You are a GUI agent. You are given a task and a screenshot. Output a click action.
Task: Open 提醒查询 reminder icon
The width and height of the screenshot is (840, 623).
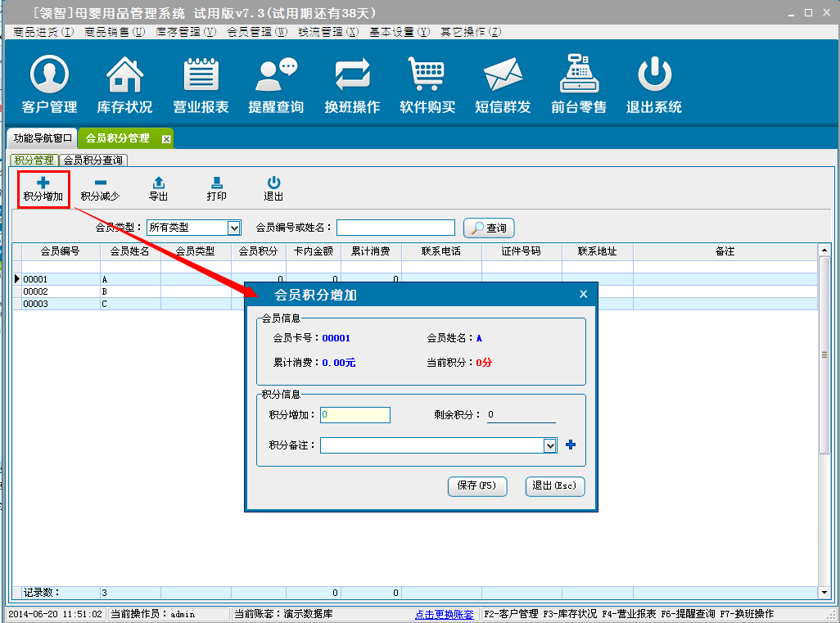pos(276,84)
